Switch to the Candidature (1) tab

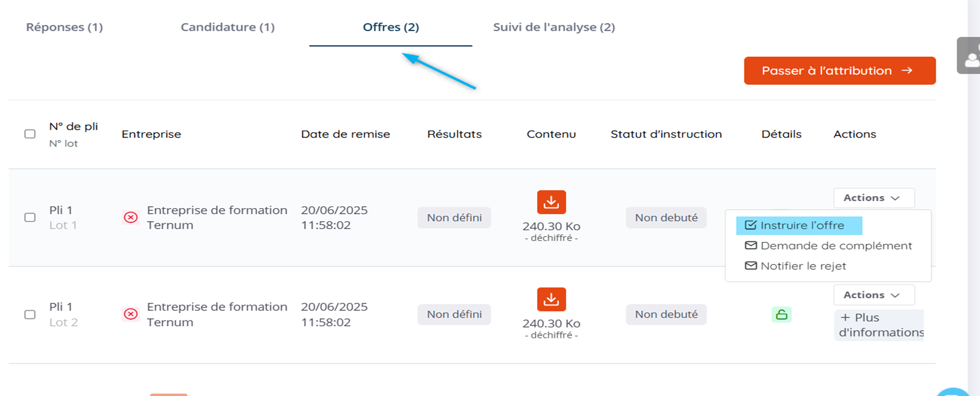pos(228,27)
